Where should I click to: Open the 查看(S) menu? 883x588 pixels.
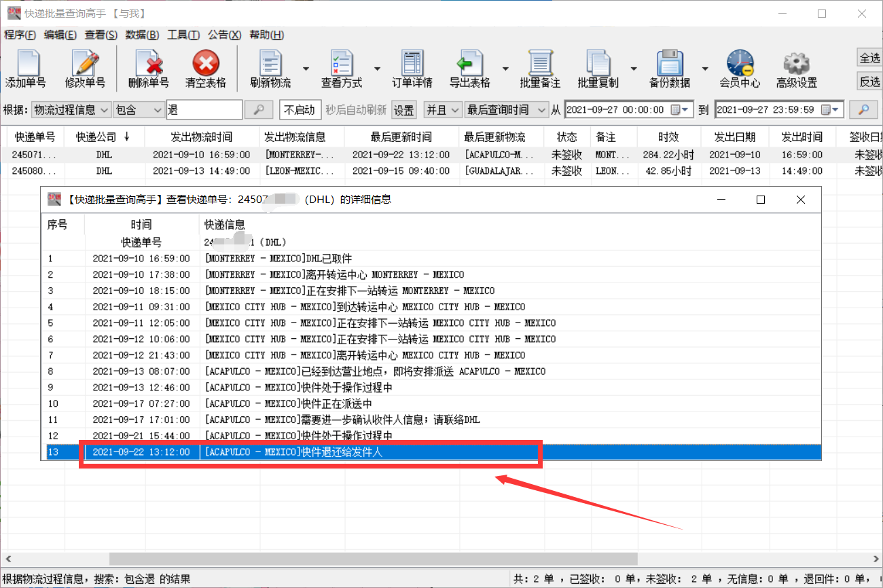pos(101,35)
